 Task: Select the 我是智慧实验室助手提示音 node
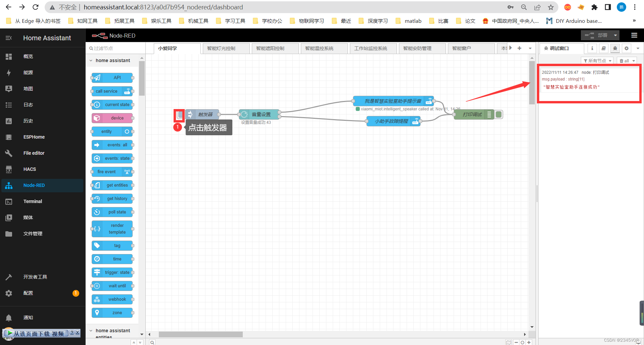[x=393, y=101]
